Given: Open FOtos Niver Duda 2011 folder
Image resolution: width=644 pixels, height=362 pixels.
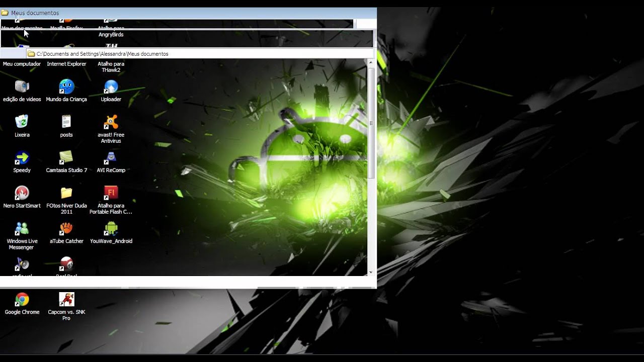Looking at the screenshot, I should click(66, 193).
